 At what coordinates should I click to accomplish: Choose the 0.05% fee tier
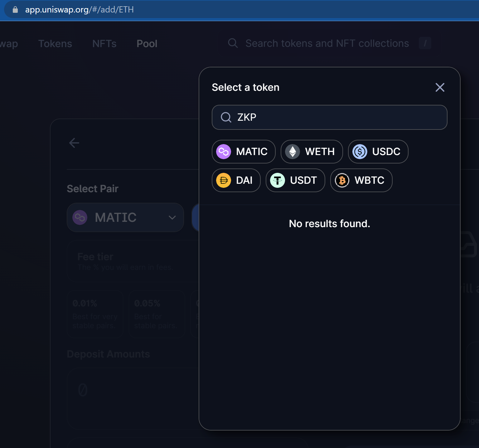(156, 314)
